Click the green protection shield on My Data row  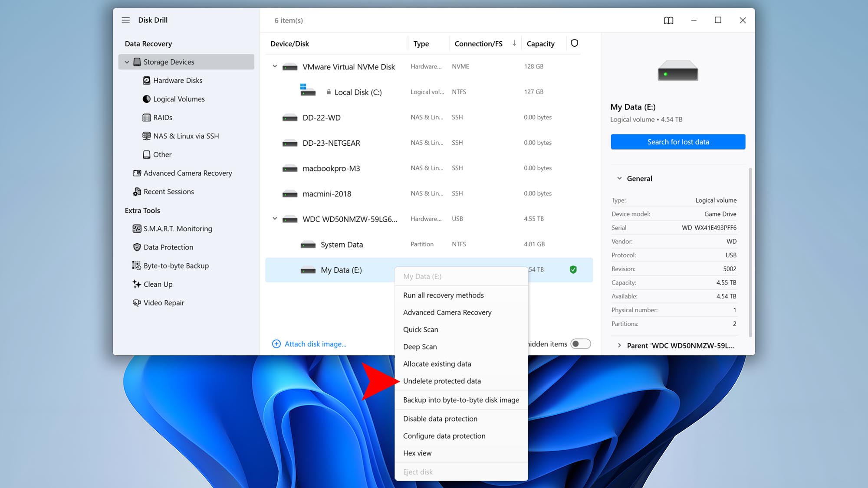pos(573,270)
